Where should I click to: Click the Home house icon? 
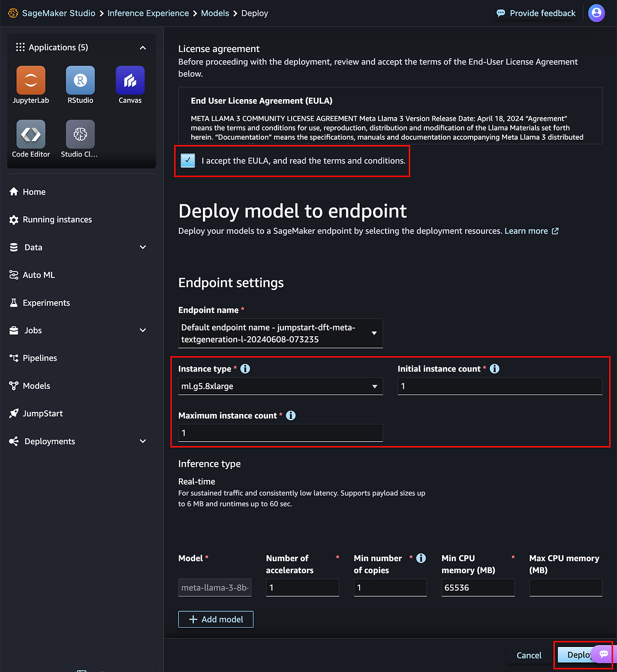click(14, 192)
